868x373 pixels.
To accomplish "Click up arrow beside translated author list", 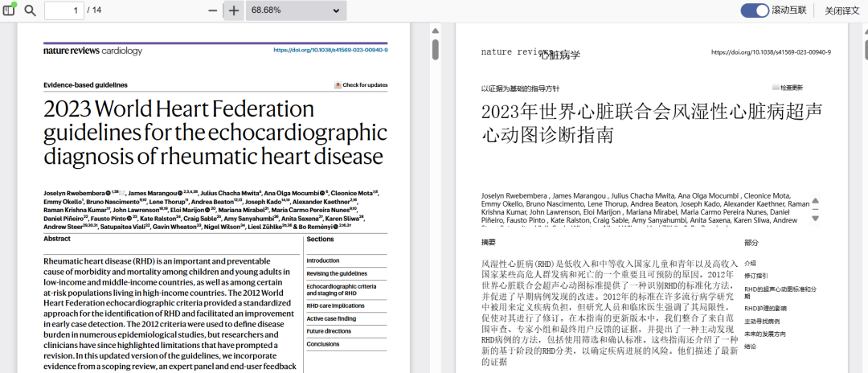I will point(815,202).
